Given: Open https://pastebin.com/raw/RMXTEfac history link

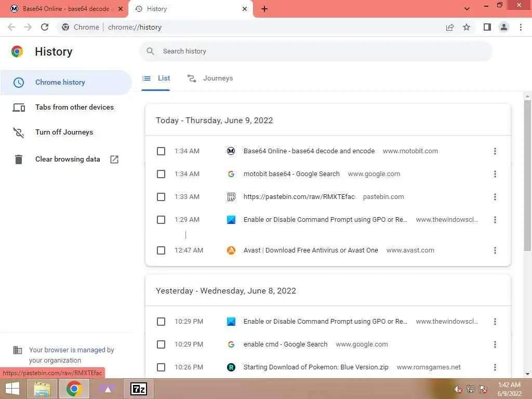Looking at the screenshot, I should click(299, 197).
